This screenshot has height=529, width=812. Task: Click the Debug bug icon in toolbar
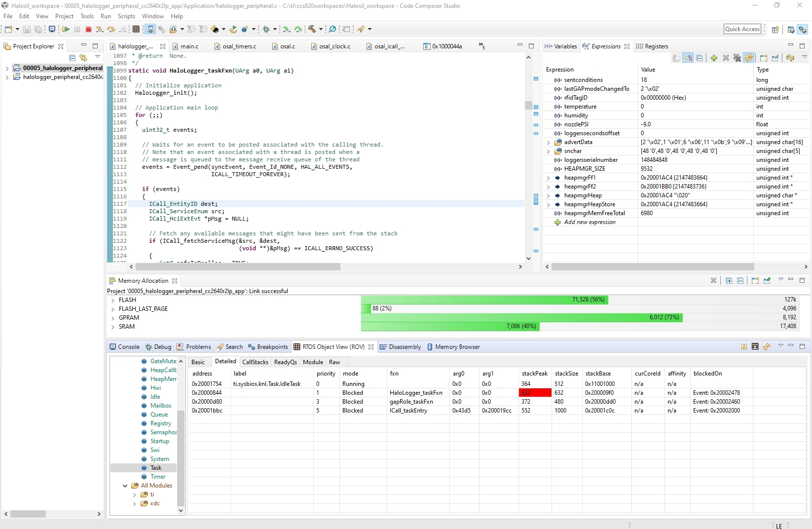[x=266, y=30]
